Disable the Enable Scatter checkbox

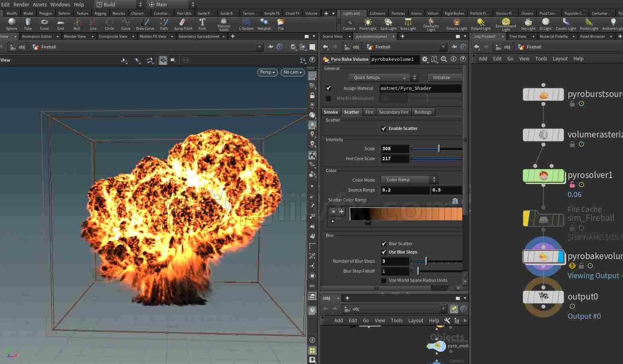[x=384, y=128]
